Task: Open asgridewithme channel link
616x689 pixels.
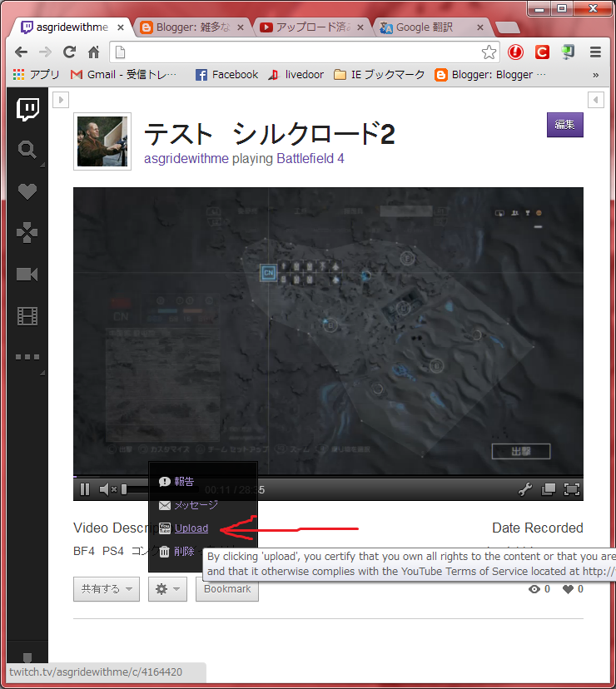Action: coord(186,159)
